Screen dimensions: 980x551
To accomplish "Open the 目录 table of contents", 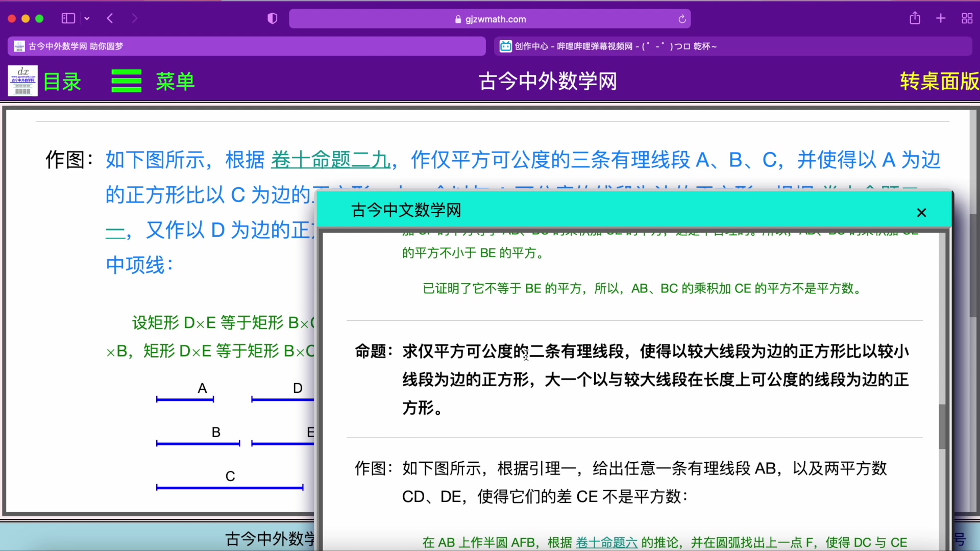I will [x=62, y=82].
